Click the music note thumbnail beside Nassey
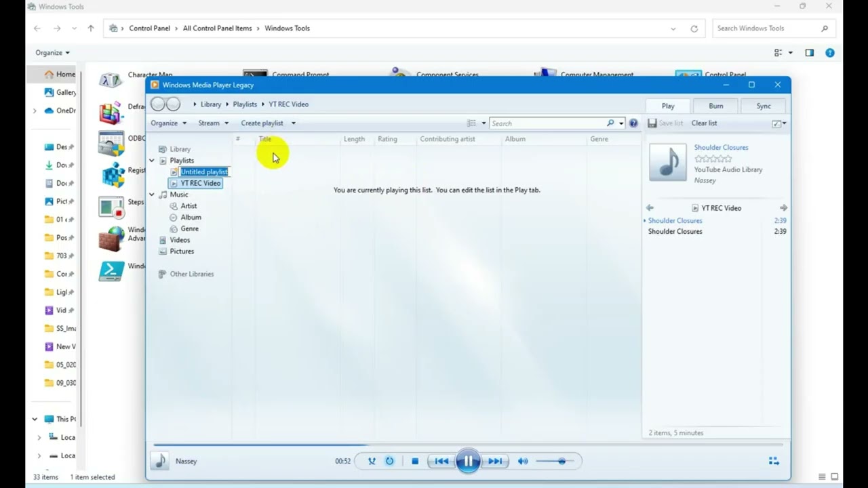This screenshot has height=488, width=868. (160, 461)
